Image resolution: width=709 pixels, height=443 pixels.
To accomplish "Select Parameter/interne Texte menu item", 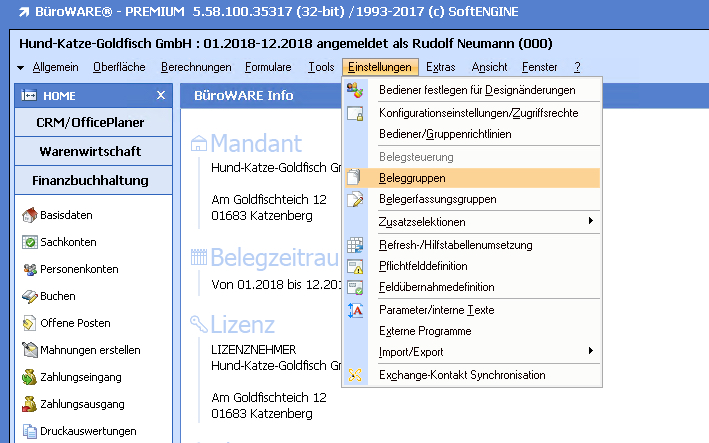I will coord(436,310).
